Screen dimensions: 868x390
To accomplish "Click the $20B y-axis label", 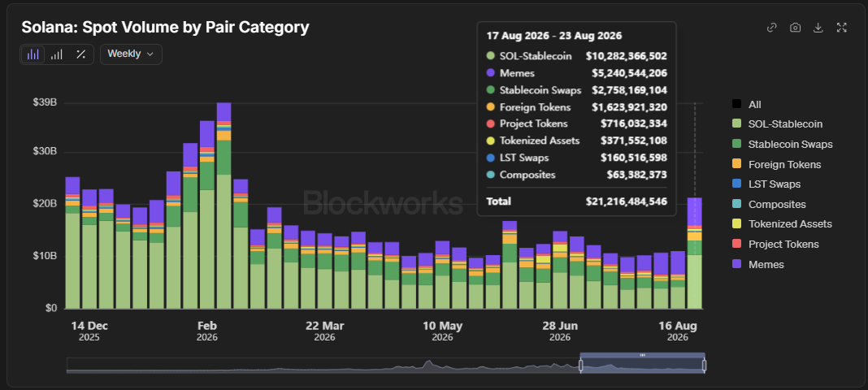I will tap(45, 204).
